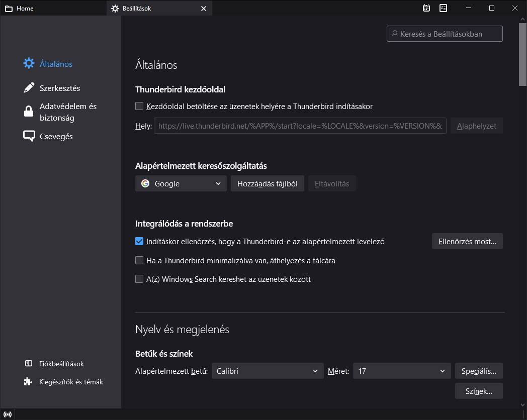Click the Általános gear icon in sidebar
Image resolution: width=527 pixels, height=420 pixels.
point(29,63)
